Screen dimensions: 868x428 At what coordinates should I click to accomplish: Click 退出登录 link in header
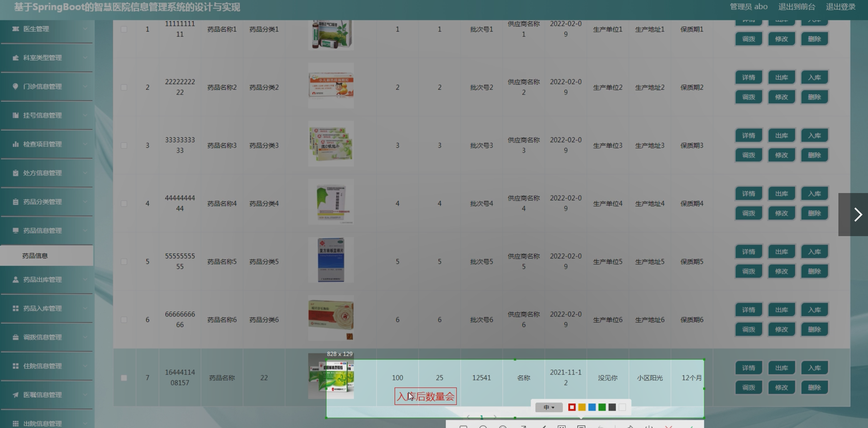[x=840, y=7]
